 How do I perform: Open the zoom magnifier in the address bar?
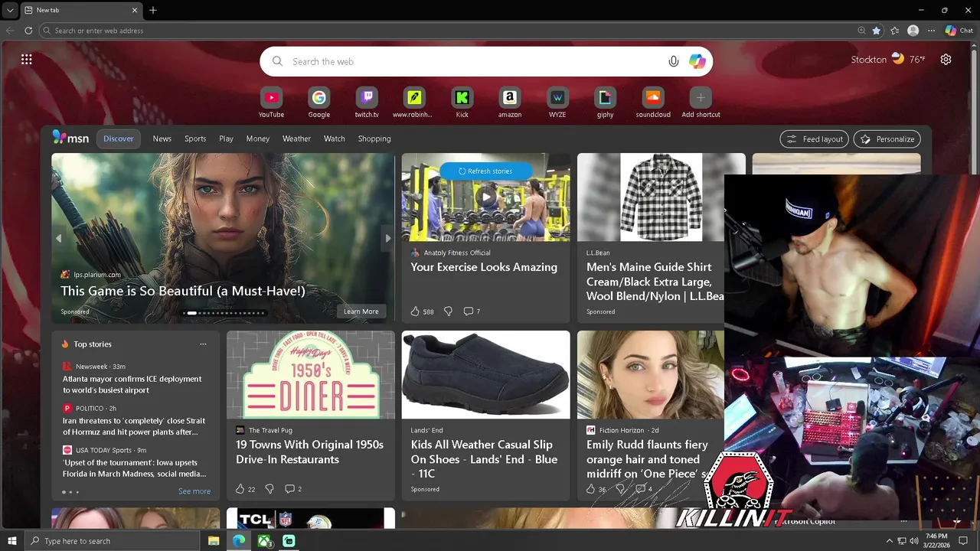click(x=862, y=31)
